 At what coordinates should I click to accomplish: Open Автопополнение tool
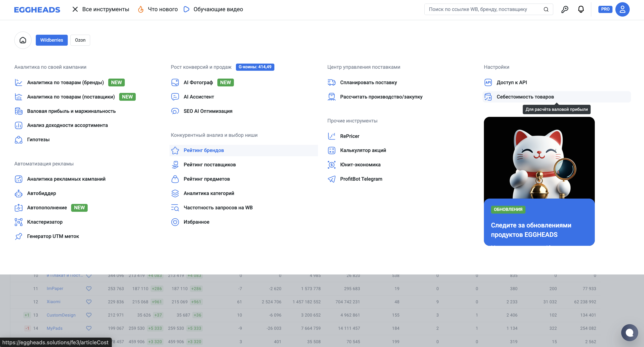pos(47,208)
